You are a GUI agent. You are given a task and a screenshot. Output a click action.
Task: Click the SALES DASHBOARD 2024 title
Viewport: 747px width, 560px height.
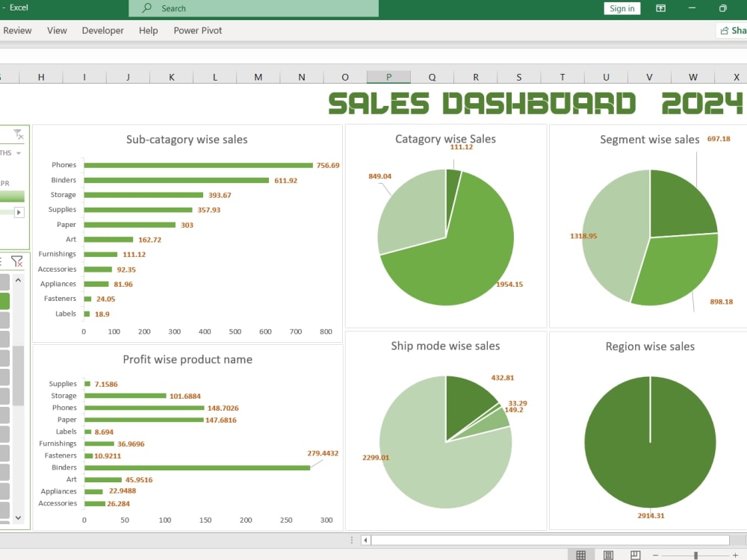(536, 103)
